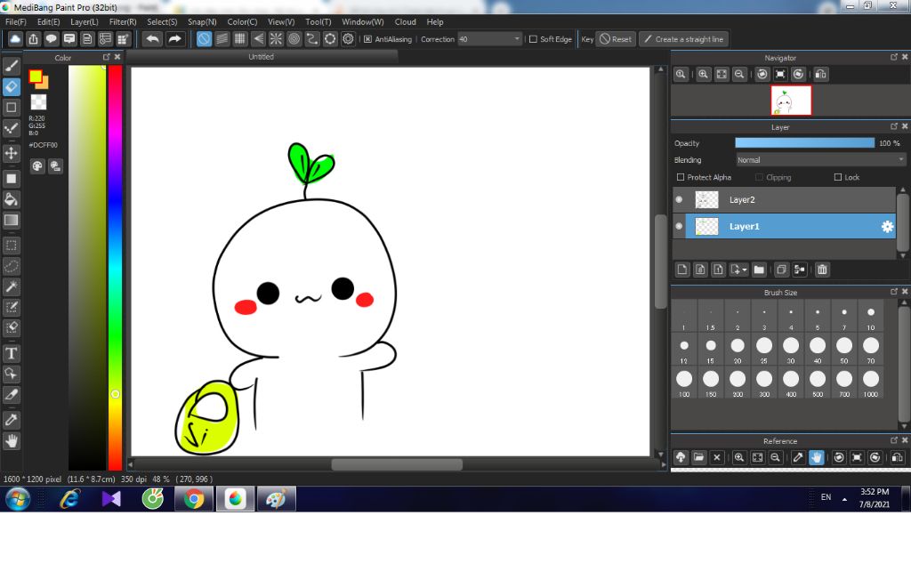Select the Bucket fill tool
911x588 pixels.
click(12, 199)
